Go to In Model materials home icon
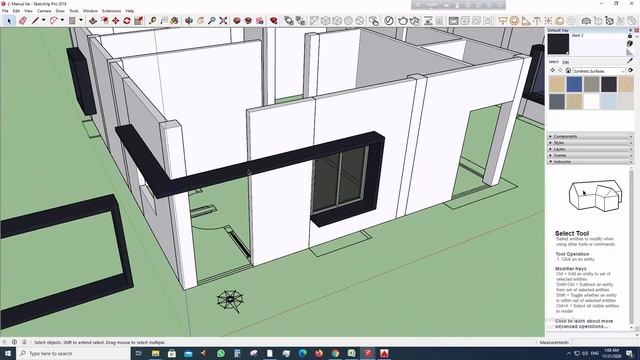Image resolution: width=640 pixels, height=360 pixels. coord(568,71)
